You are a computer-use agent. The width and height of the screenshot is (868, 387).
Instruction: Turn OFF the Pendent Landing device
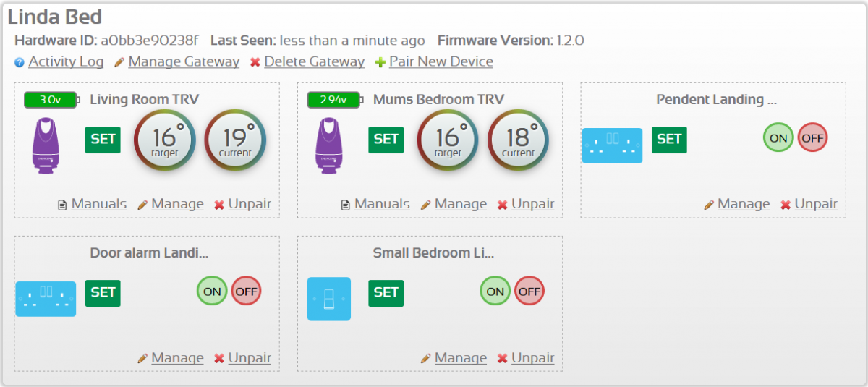812,138
